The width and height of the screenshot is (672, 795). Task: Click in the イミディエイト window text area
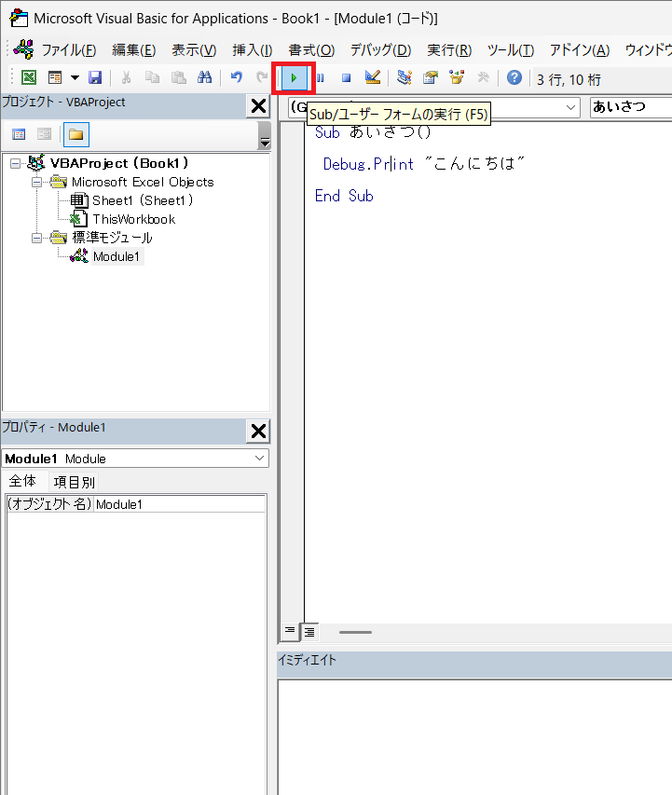point(474,737)
